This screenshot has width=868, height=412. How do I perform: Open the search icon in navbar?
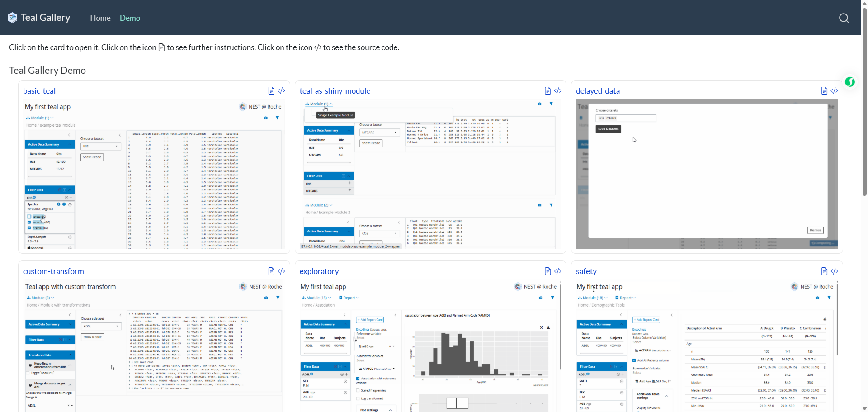coord(844,18)
